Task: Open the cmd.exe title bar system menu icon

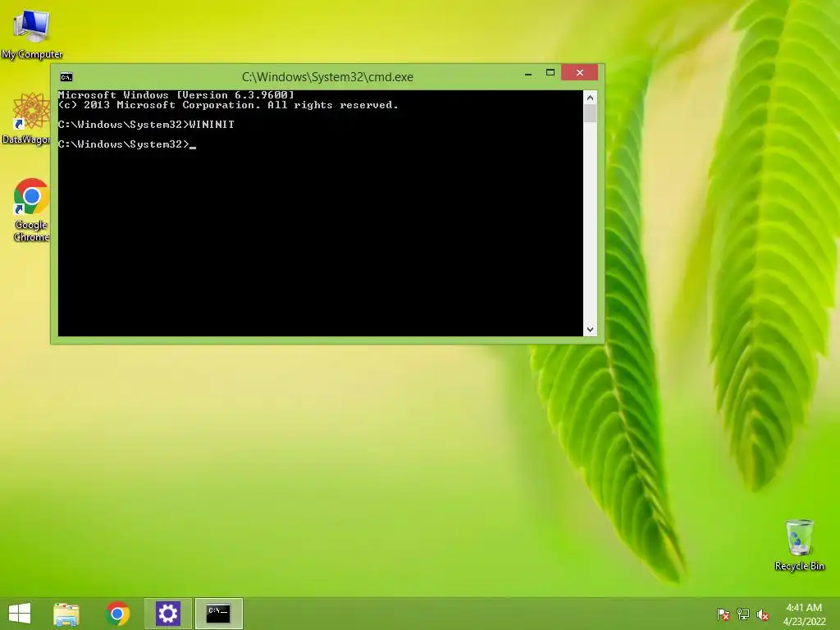Action: coord(66,77)
